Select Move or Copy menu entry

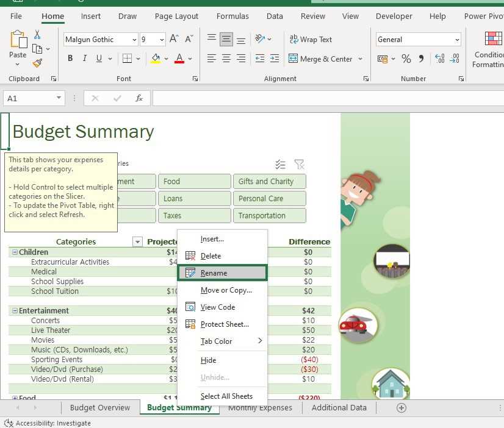[x=222, y=290]
